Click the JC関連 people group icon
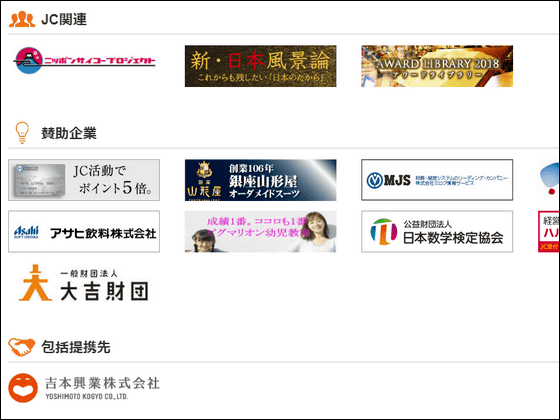The width and height of the screenshot is (560, 420). point(22,19)
